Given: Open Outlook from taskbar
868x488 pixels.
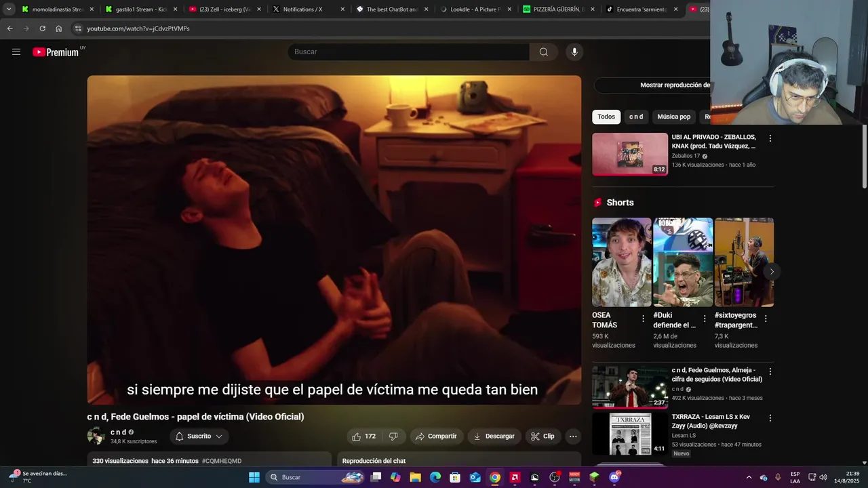Looking at the screenshot, I should [x=475, y=477].
